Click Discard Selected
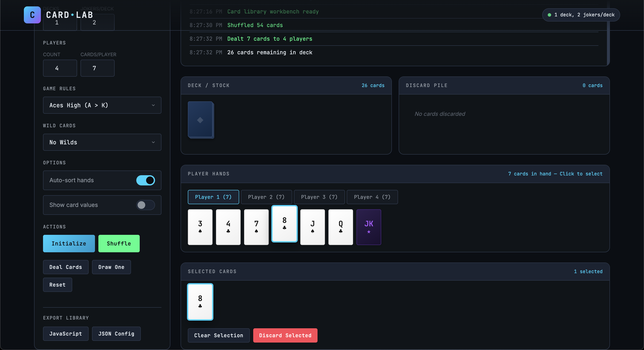644x350 pixels. pos(285,335)
